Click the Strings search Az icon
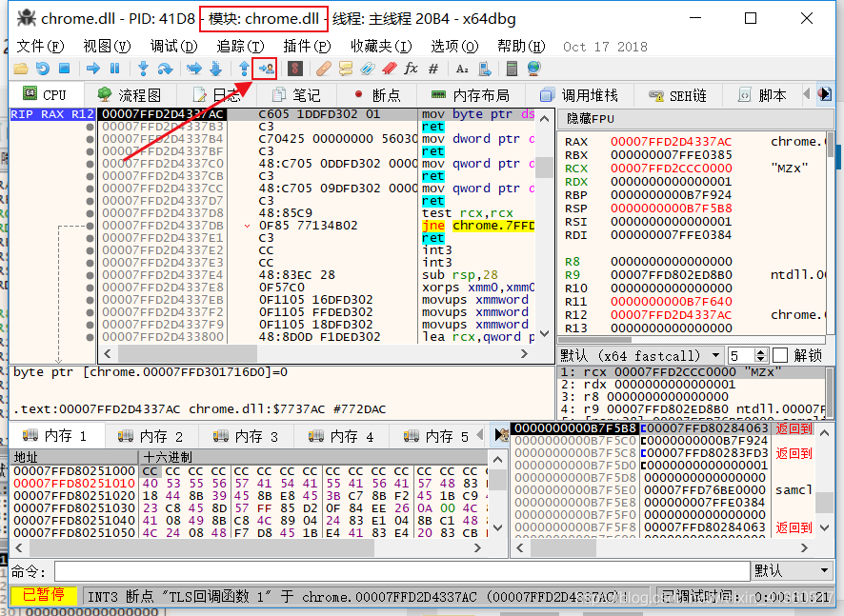 point(462,69)
